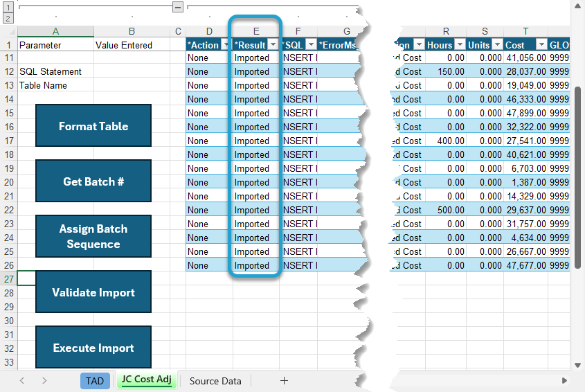
Task: Open the Source Data sheet tab
Action: click(x=215, y=381)
